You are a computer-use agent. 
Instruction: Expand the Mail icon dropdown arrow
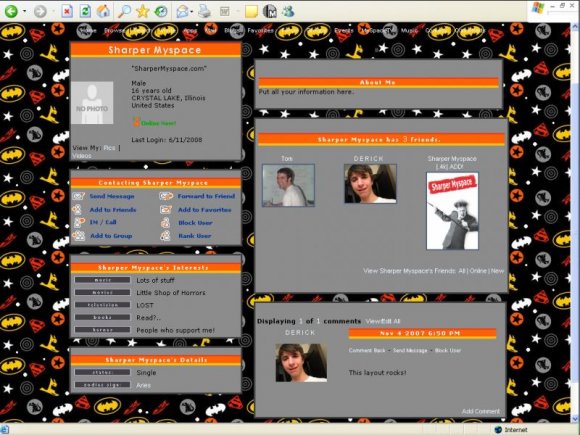(192, 11)
